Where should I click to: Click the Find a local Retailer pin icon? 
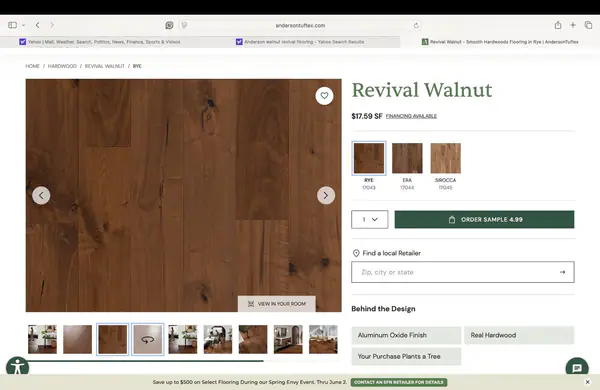356,253
